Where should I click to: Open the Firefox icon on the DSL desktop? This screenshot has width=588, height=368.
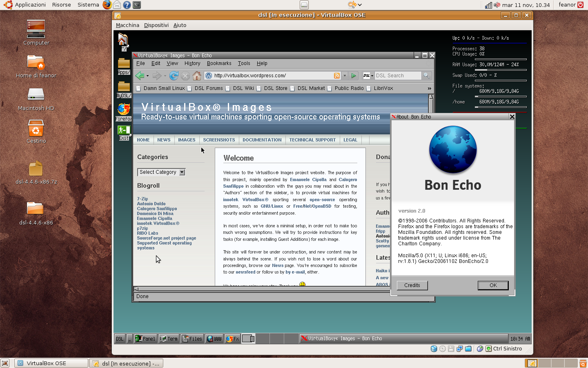click(124, 110)
